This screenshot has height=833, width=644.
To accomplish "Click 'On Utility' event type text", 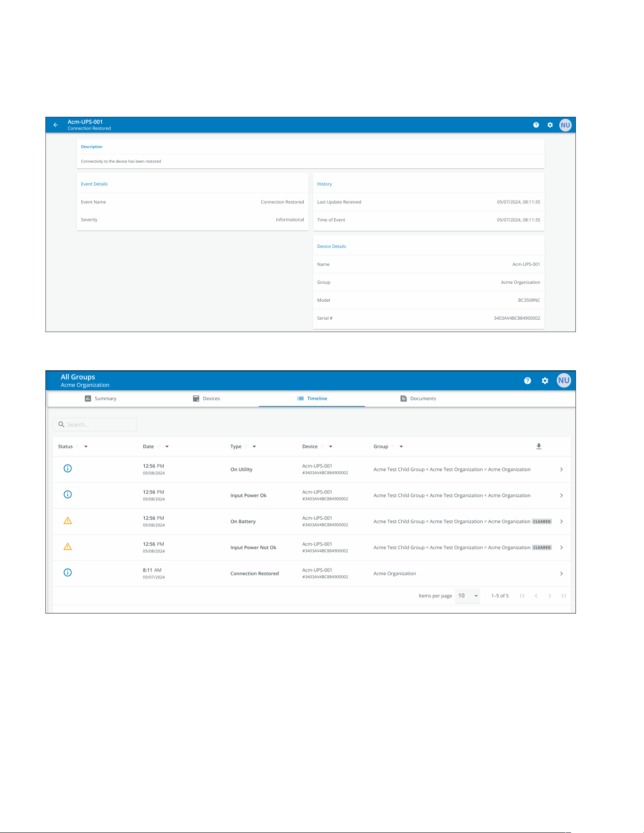I will [241, 469].
